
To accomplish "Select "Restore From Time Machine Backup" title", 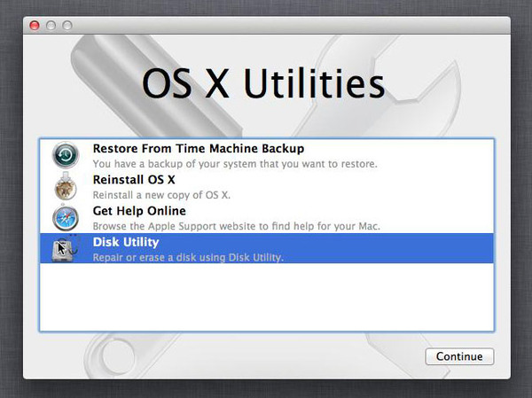I will click(199, 149).
